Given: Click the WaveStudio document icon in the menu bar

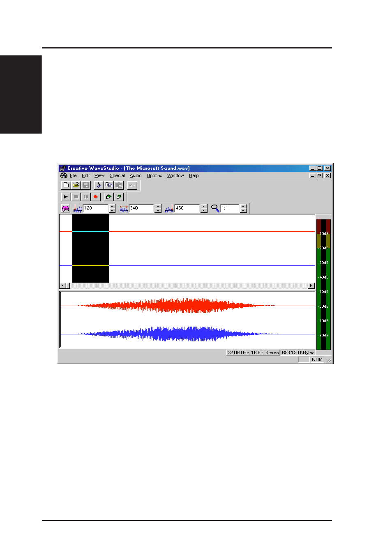Looking at the screenshot, I should tap(64, 175).
